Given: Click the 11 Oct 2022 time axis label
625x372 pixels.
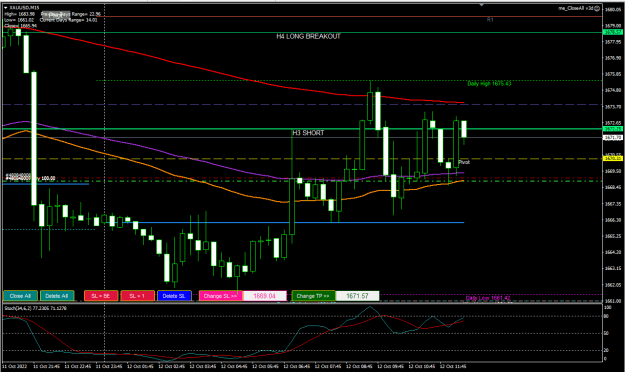Looking at the screenshot, I should coord(15,366).
